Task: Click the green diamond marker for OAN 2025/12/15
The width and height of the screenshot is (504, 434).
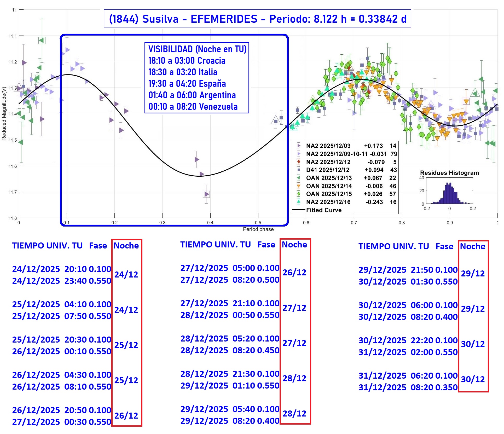Action: [x=299, y=194]
